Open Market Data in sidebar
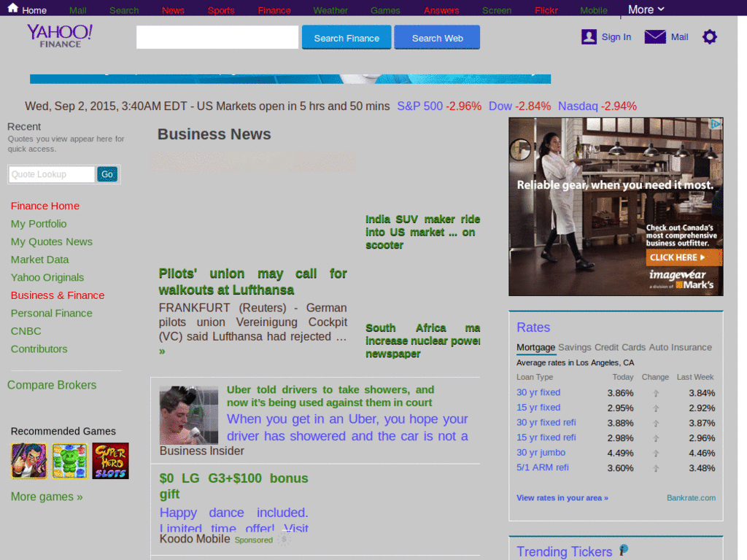747x560 pixels. (39, 260)
